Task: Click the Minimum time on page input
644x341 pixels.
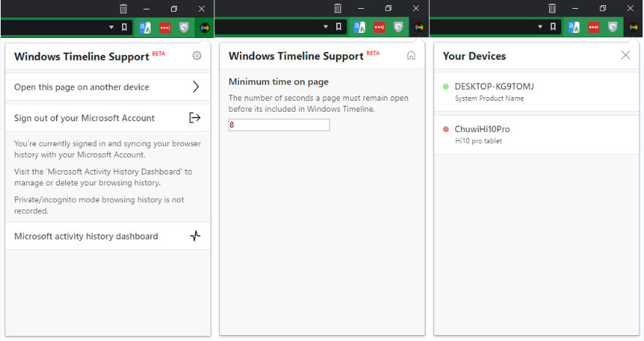Action: pyautogui.click(x=279, y=125)
